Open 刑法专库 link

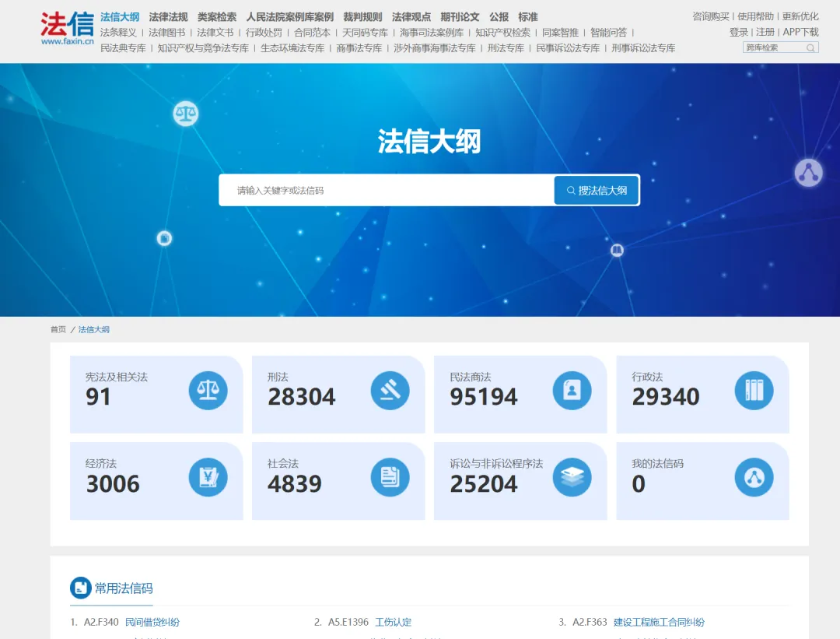click(x=506, y=48)
